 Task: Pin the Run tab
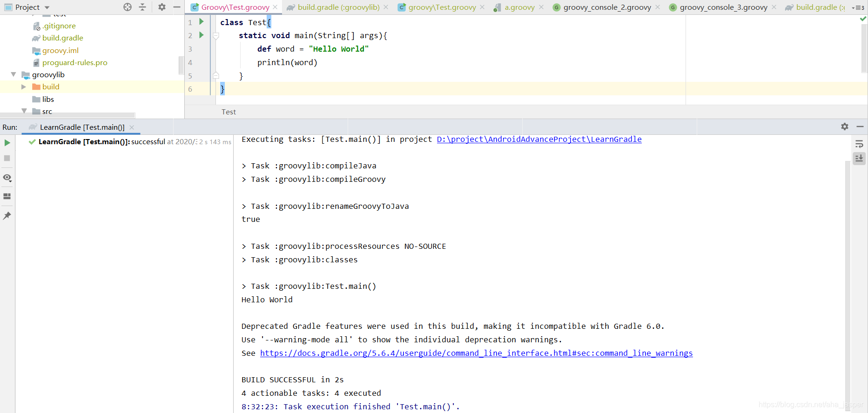click(7, 216)
